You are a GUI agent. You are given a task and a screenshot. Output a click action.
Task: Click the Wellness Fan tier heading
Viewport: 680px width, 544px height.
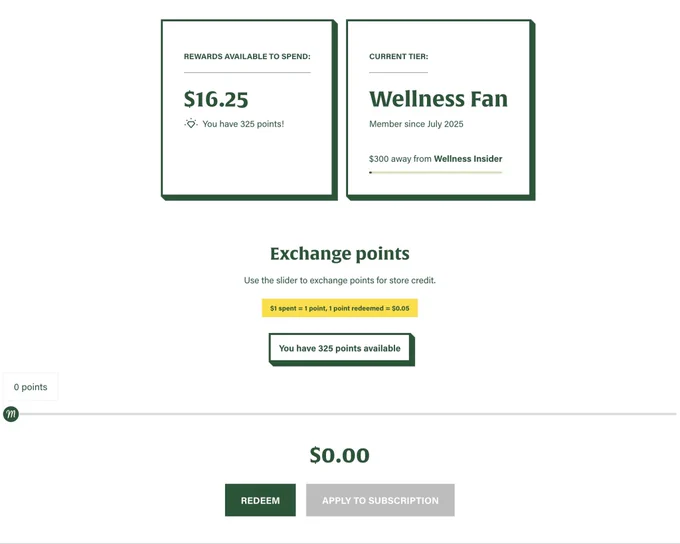(x=438, y=99)
